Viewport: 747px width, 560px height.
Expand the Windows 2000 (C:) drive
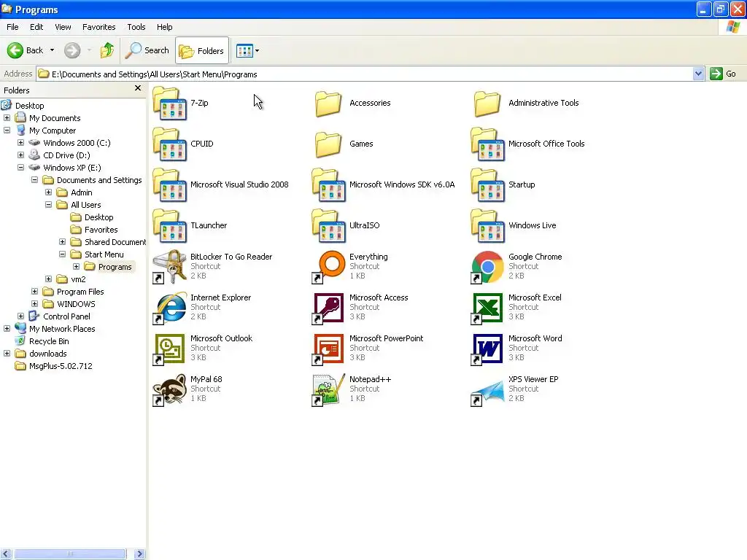point(20,143)
